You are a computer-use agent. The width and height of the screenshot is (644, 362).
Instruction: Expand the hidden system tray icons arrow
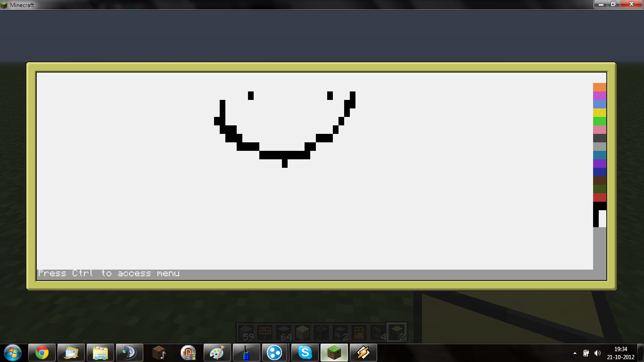click(x=575, y=353)
